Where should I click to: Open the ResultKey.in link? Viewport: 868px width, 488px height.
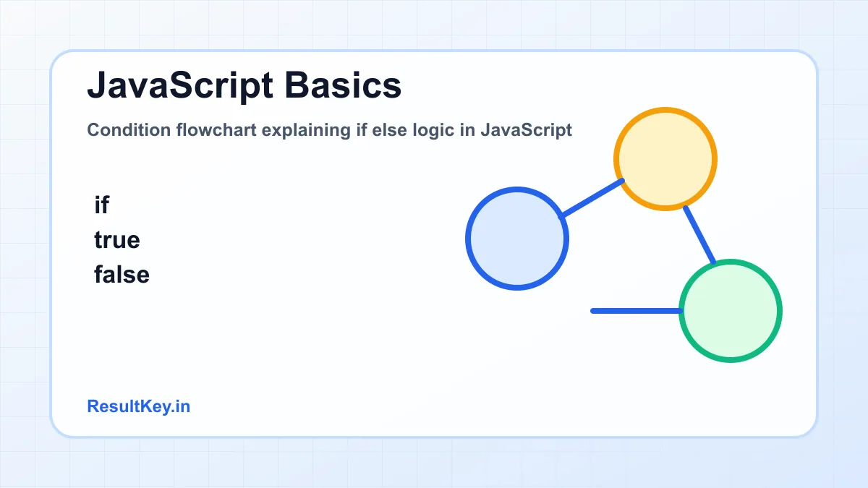click(x=138, y=406)
